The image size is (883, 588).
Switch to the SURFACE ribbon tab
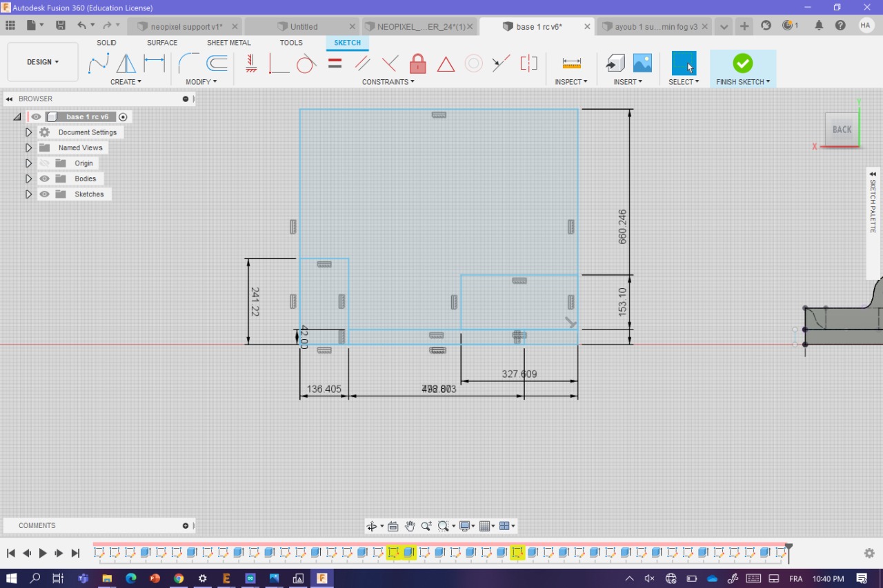coord(162,43)
